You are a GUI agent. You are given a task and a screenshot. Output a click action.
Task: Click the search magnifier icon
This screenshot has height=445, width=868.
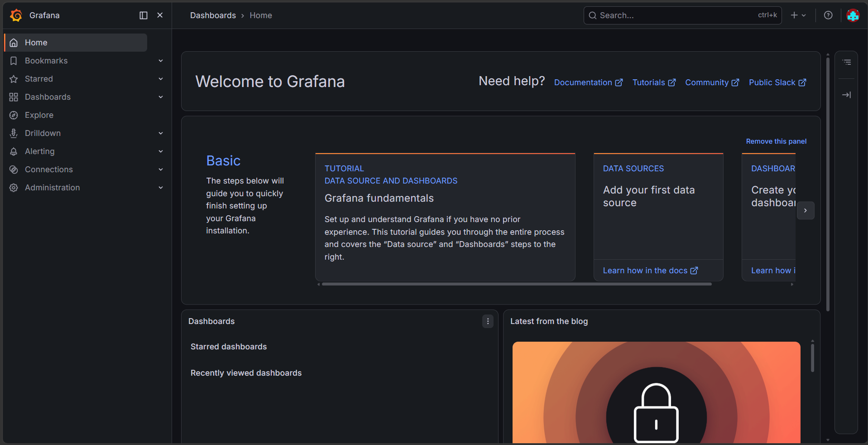click(x=592, y=15)
